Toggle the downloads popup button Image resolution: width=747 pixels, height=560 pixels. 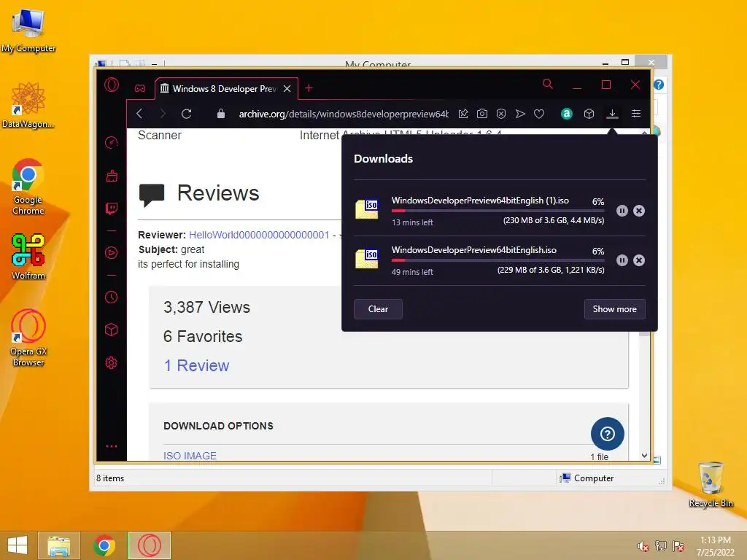[612, 114]
